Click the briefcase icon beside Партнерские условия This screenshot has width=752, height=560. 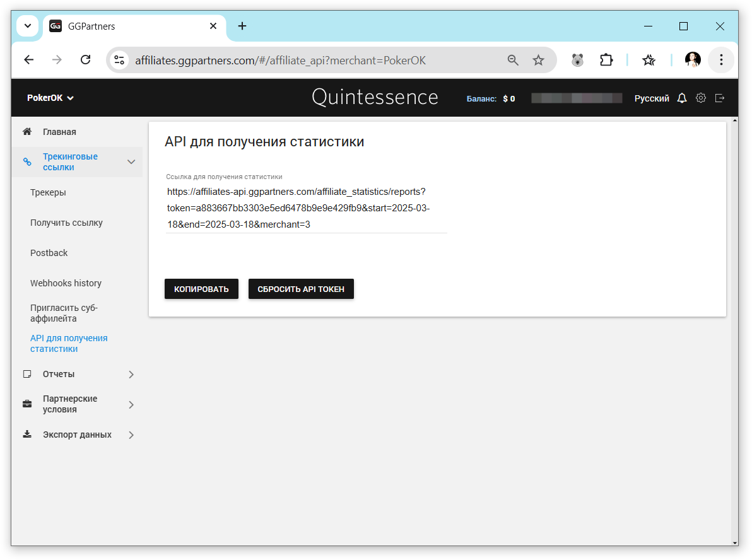(x=27, y=404)
